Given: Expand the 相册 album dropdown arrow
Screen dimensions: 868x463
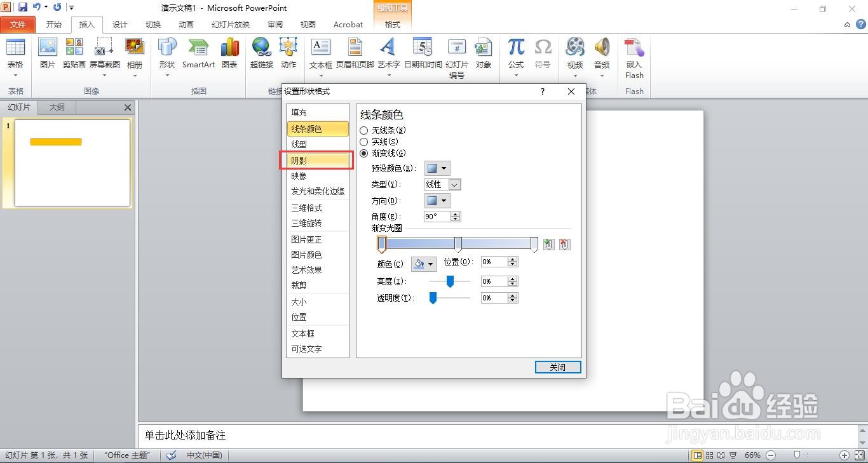Looking at the screenshot, I should 135,76.
